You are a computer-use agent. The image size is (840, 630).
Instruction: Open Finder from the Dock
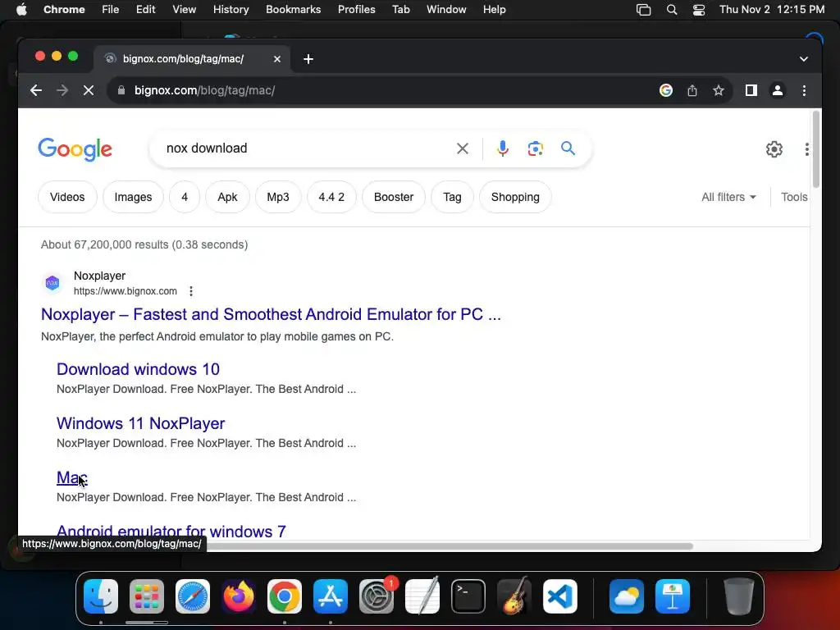[101, 596]
